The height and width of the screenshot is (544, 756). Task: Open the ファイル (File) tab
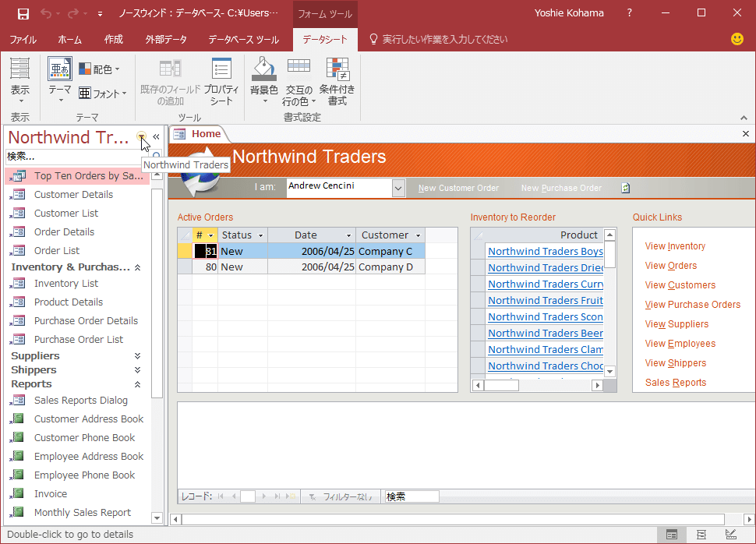coord(23,40)
